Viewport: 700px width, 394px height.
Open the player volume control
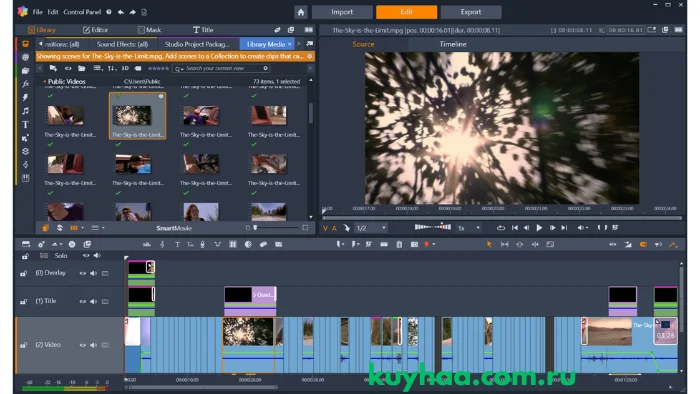pos(582,228)
